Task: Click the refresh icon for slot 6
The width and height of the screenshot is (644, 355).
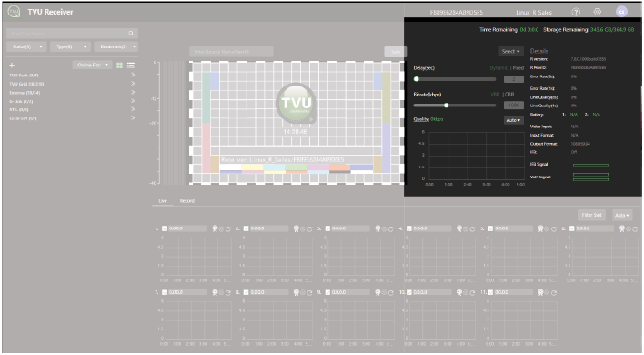Action: tap(635, 228)
